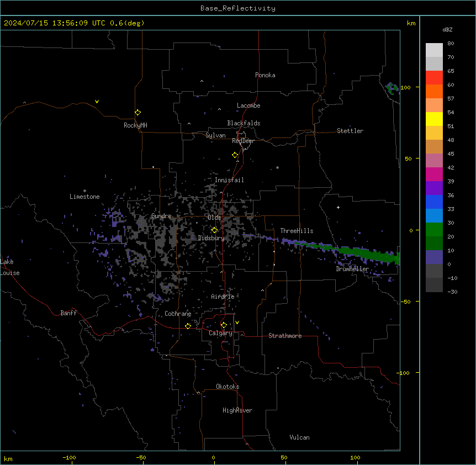Pick the magenta 39-42 dBZ legend swatch
This screenshot has width=476, height=465.
[434, 175]
